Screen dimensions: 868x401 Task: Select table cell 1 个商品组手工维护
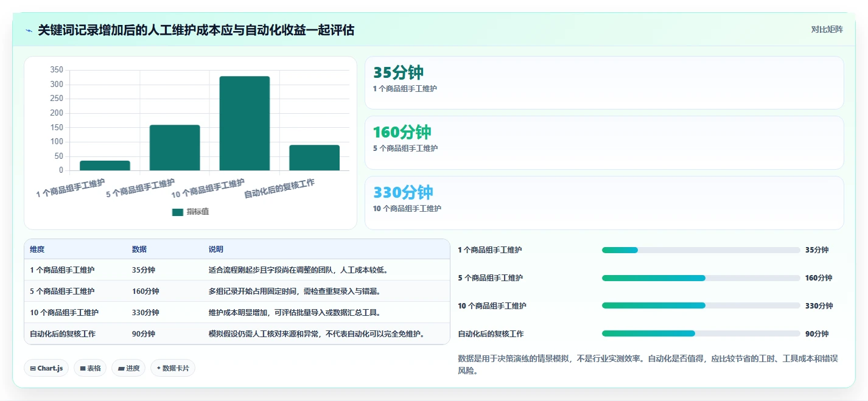(x=62, y=270)
